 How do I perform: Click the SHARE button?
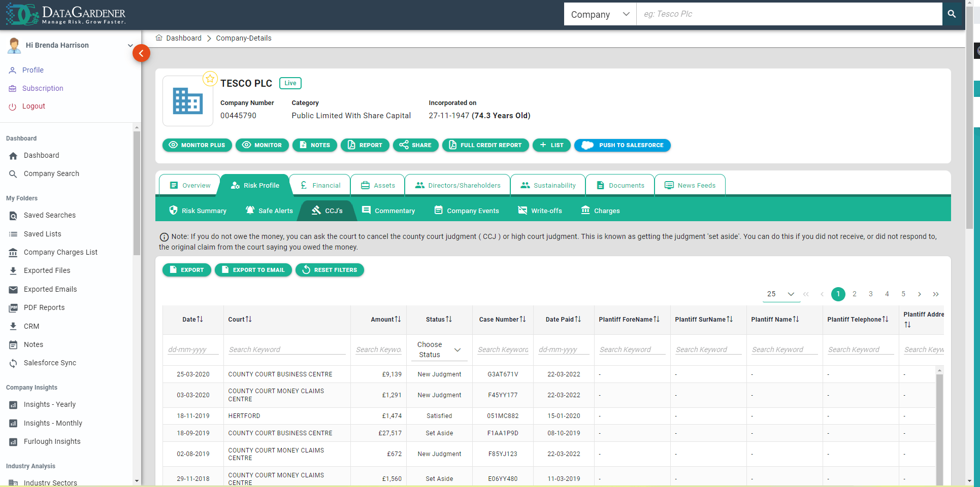click(x=415, y=145)
